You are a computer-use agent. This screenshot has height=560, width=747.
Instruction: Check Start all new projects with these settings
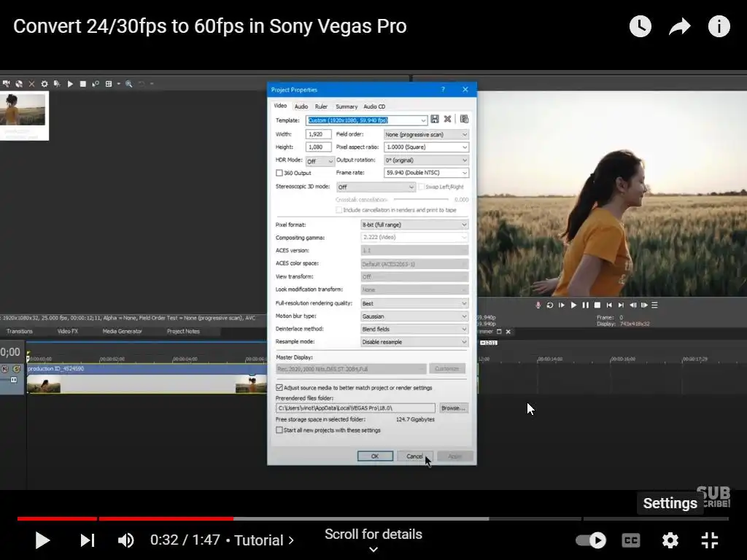pyautogui.click(x=279, y=430)
